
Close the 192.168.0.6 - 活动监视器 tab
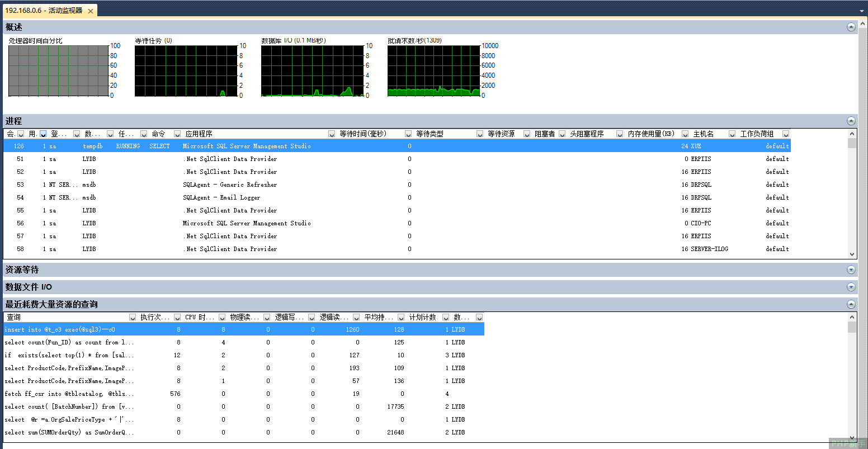point(91,11)
